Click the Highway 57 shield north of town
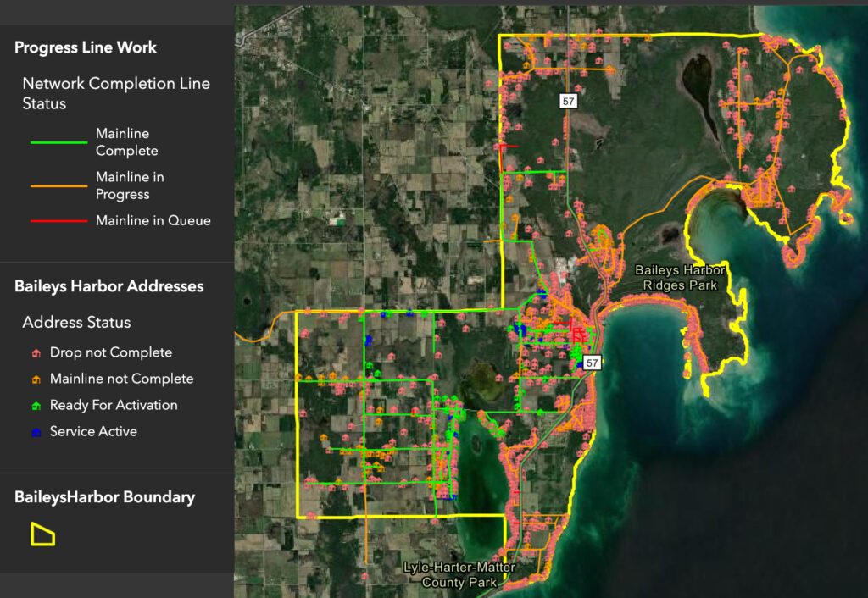The image size is (868, 598). [x=567, y=101]
